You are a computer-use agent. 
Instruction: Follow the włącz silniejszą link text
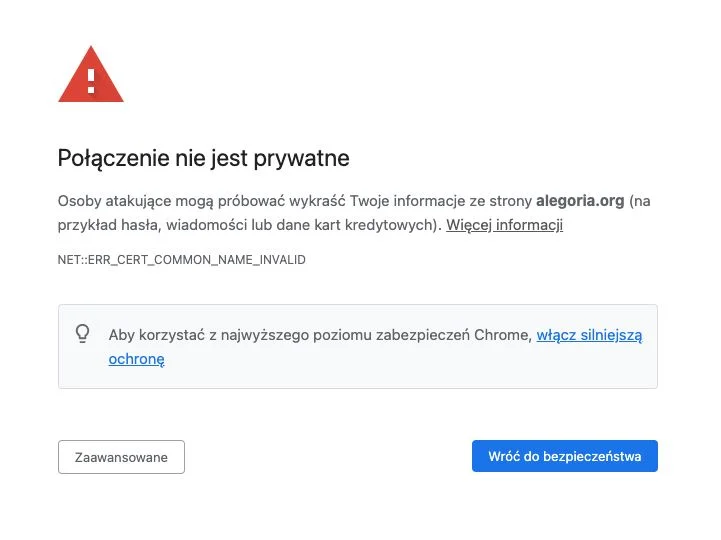(x=589, y=335)
